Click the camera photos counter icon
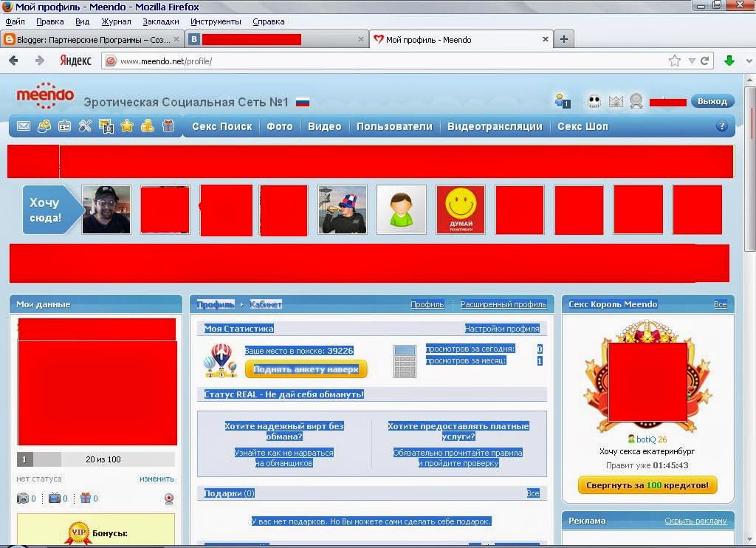The width and height of the screenshot is (756, 548). (x=23, y=499)
